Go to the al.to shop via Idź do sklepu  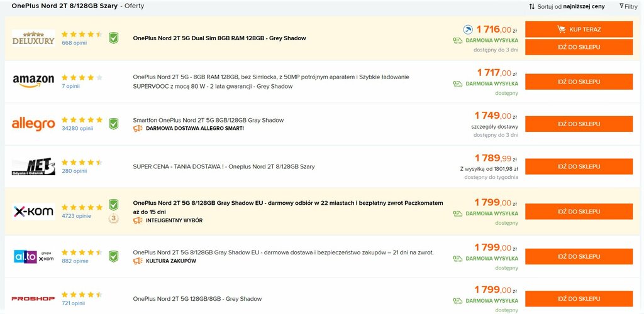point(579,257)
